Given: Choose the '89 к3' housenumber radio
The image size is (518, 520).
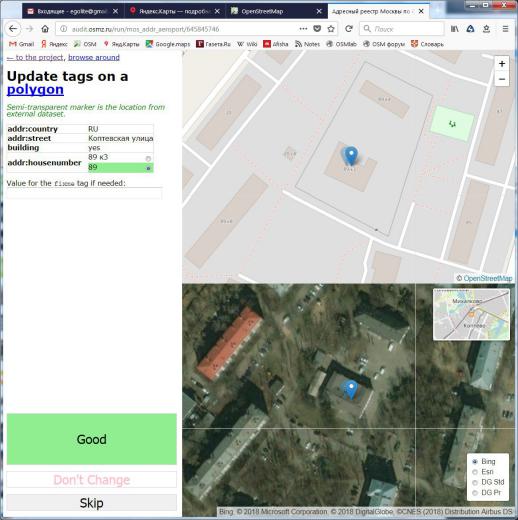Looking at the screenshot, I should click(148, 158).
